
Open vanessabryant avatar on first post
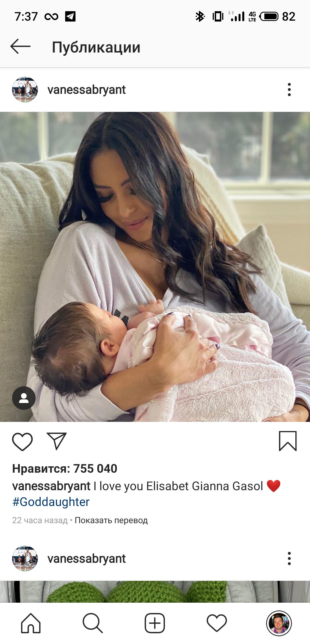[x=25, y=90]
